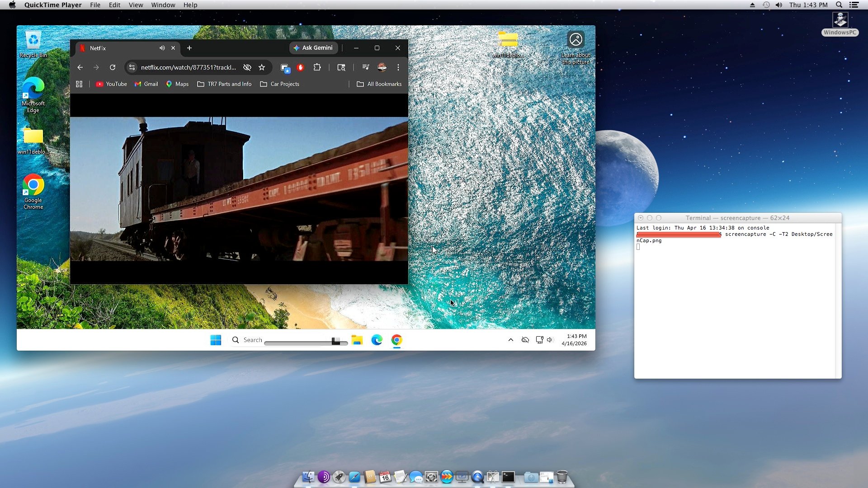Screen dimensions: 868x488
Task: Click the taskbar clock showing 1:43 PM
Action: click(x=574, y=340)
